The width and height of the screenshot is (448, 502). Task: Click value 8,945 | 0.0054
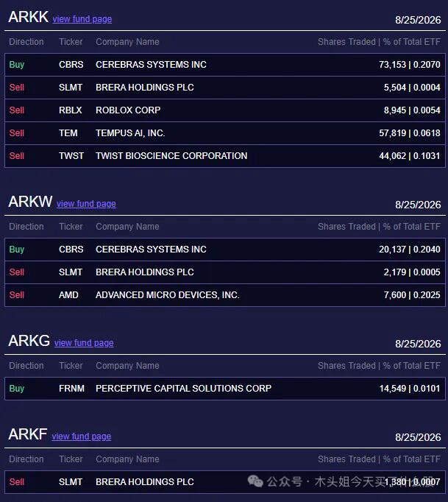[412, 110]
